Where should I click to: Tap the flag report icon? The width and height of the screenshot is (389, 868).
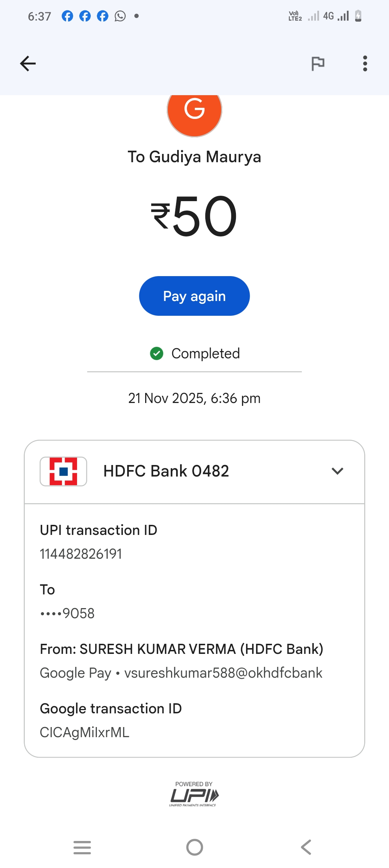318,64
